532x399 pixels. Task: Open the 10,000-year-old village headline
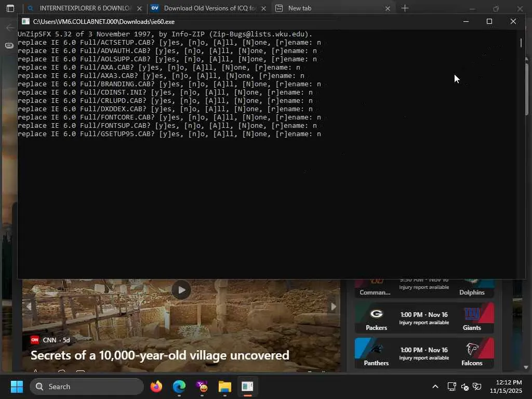[x=160, y=355]
